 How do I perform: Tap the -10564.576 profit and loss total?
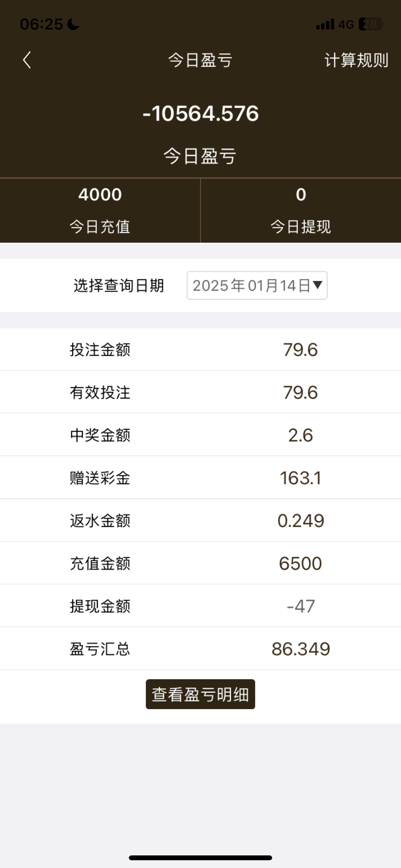coord(200,114)
